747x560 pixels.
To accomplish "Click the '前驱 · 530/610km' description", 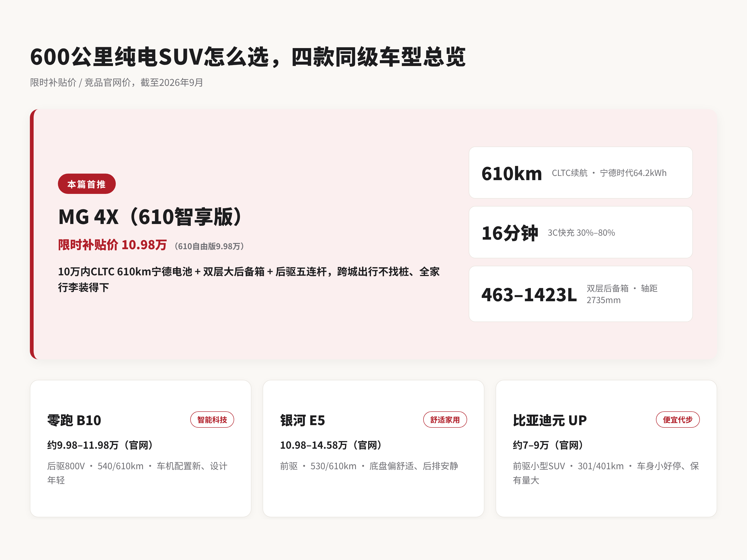I will [369, 466].
